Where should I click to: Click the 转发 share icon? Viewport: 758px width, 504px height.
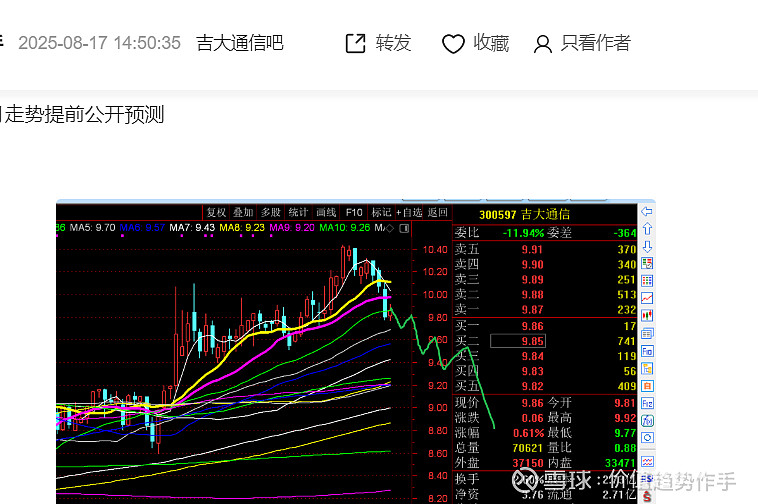coord(356,43)
